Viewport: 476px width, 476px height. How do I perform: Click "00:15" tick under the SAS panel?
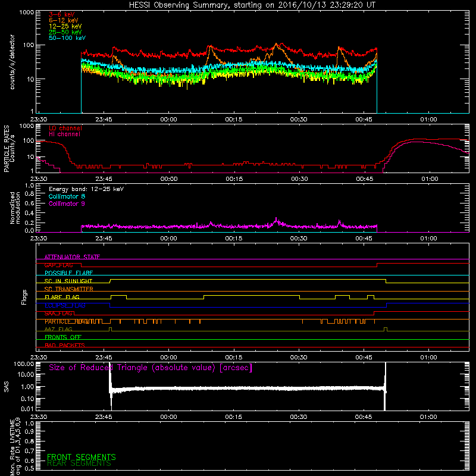coord(234,417)
